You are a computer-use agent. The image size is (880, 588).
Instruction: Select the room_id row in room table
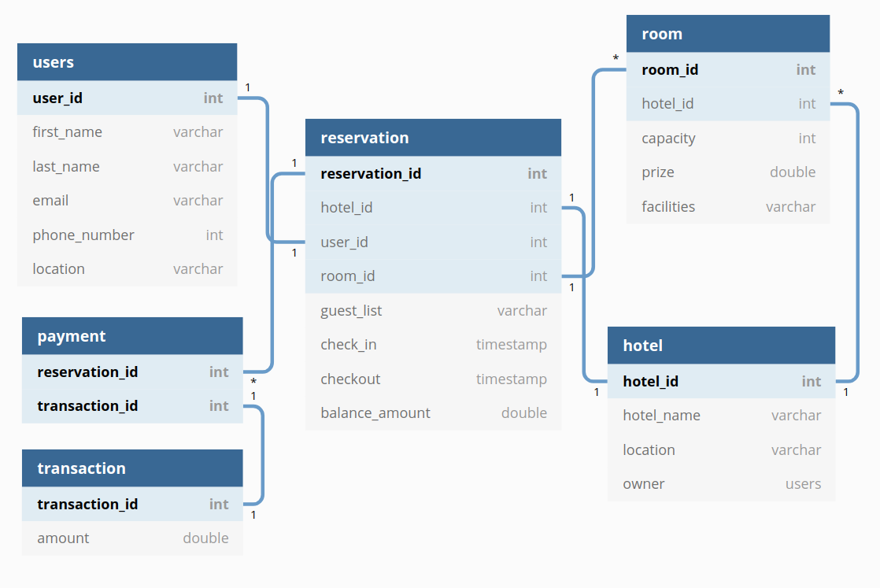pos(728,69)
